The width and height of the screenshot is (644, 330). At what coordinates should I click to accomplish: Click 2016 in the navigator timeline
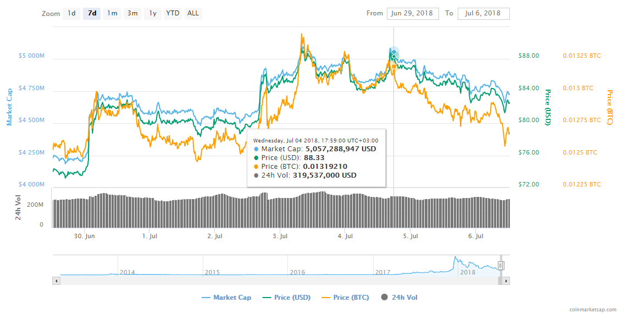(x=297, y=272)
